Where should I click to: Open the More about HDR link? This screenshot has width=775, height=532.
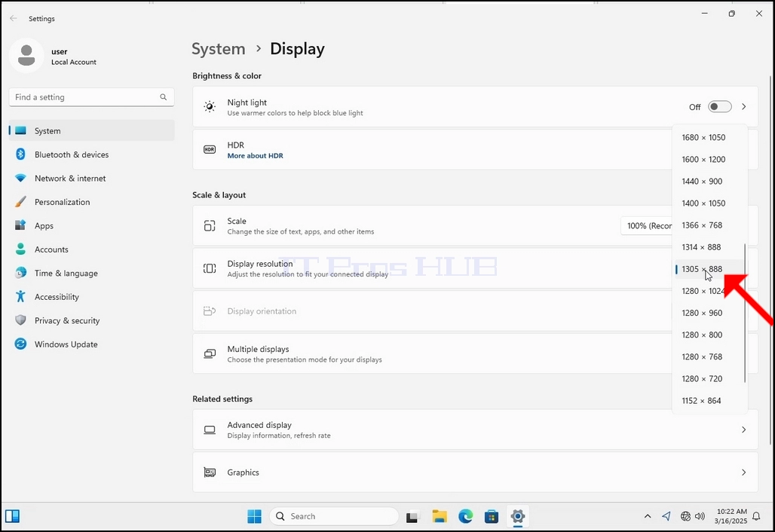tap(255, 155)
